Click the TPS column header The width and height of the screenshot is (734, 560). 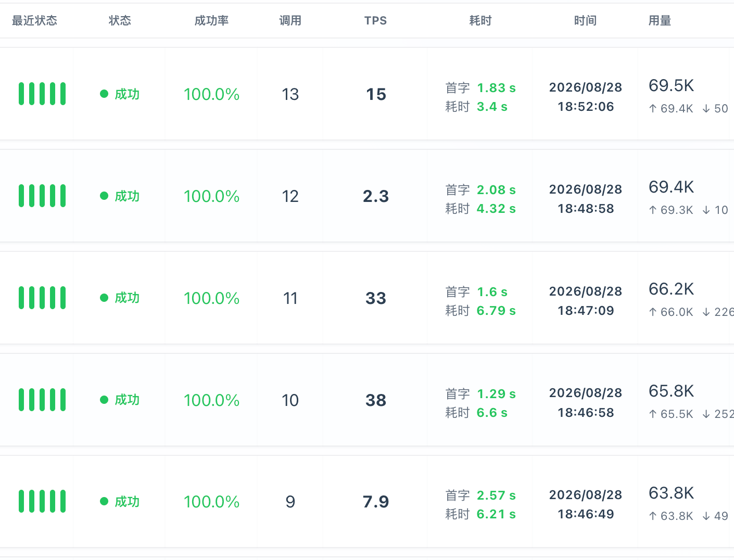click(x=375, y=21)
